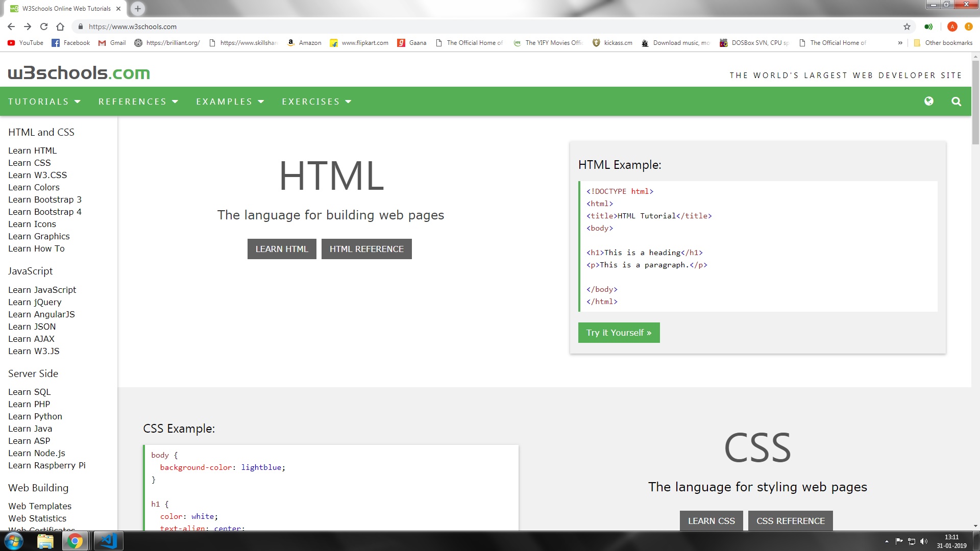Open a new browser tab
The image size is (980, 551).
click(x=137, y=9)
